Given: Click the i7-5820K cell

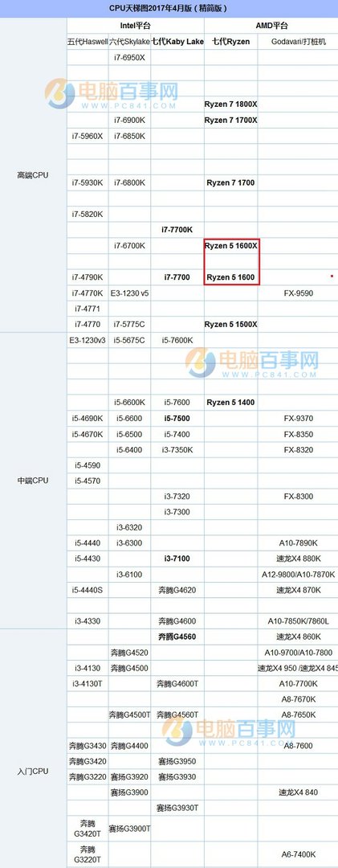Looking at the screenshot, I should pyautogui.click(x=88, y=214).
